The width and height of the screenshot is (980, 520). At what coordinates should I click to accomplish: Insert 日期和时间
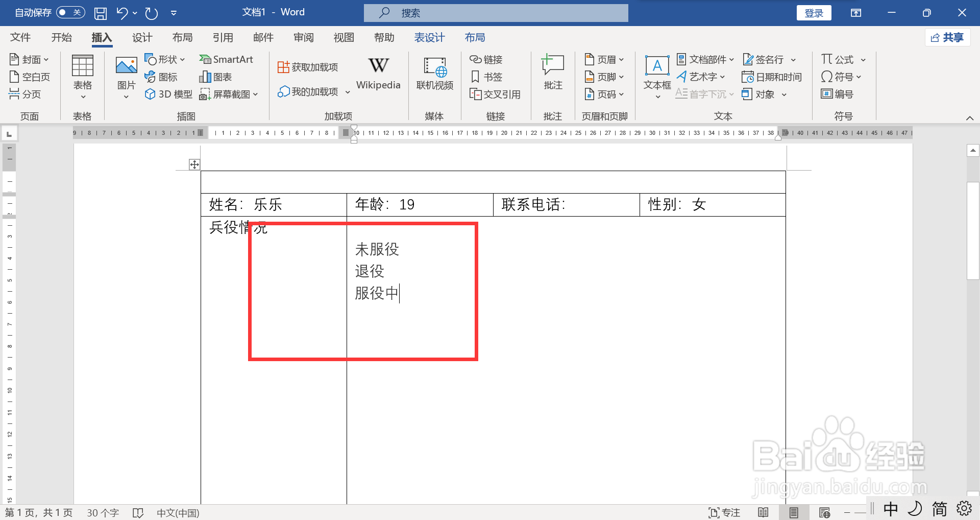772,77
